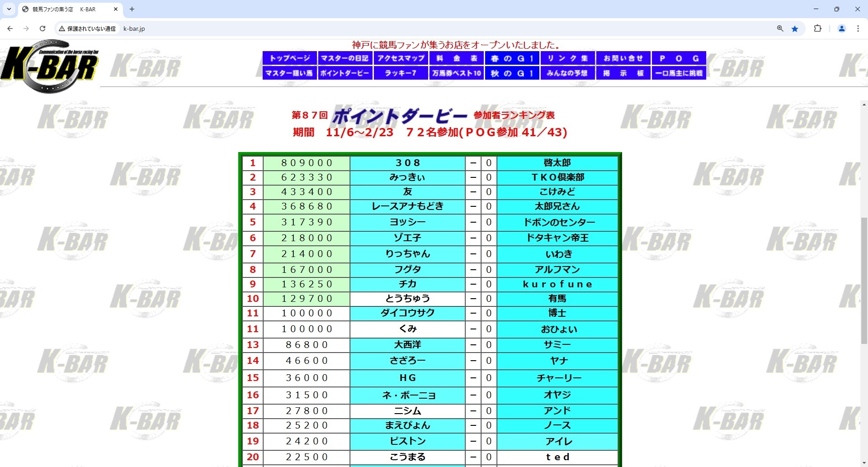The image size is (868, 467).
Task: Click participant name ピストン
Action: pyautogui.click(x=408, y=441)
